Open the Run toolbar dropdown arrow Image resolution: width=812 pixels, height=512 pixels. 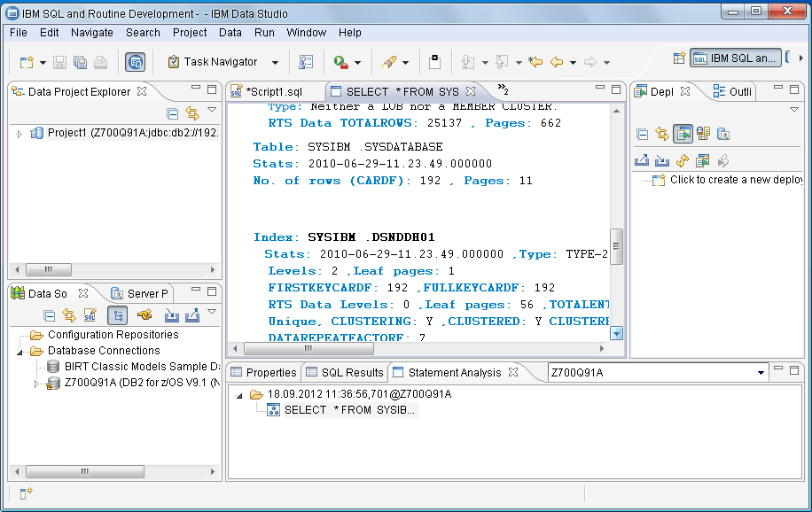click(x=358, y=63)
